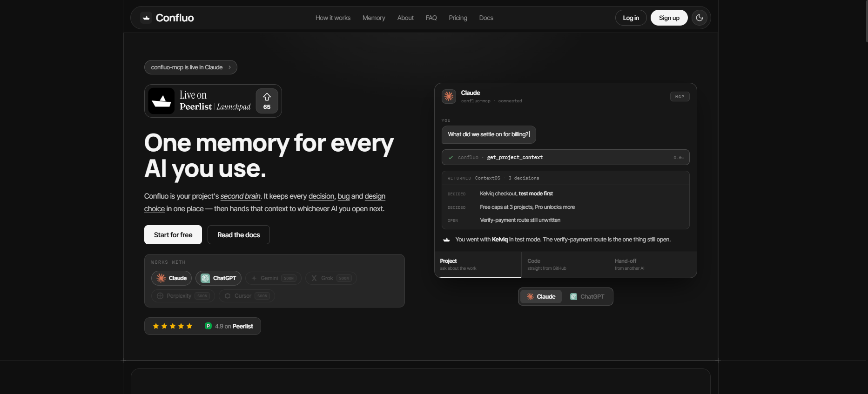The image size is (868, 394).
Task: Jump to the FAQ nav link
Action: (x=431, y=18)
